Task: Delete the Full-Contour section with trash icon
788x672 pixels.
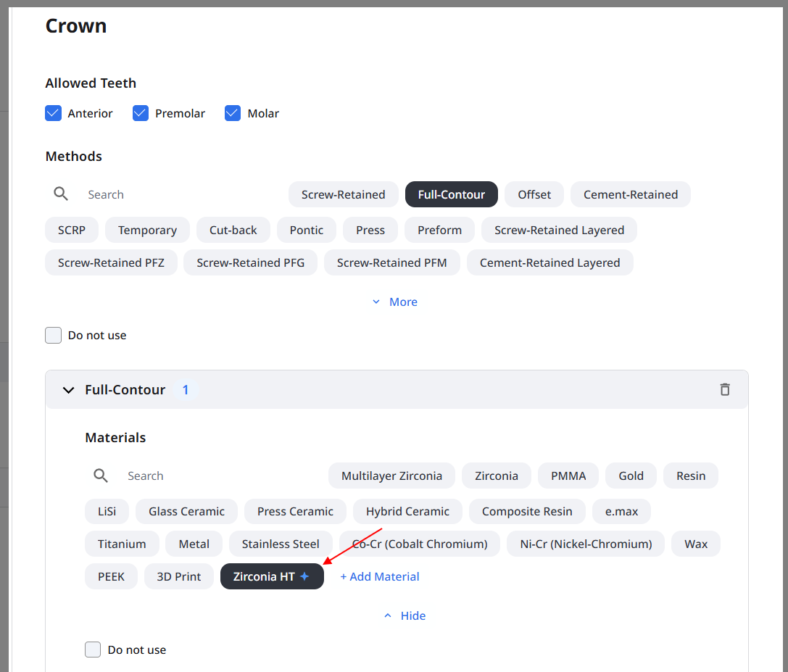Action: coord(724,389)
